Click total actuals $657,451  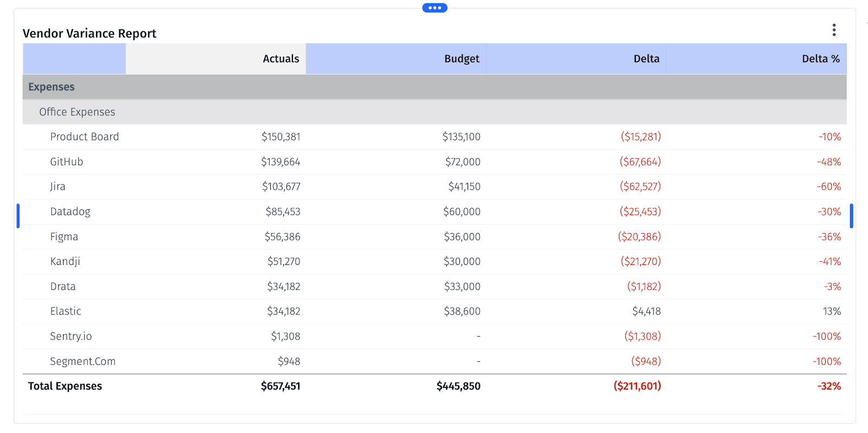click(280, 386)
